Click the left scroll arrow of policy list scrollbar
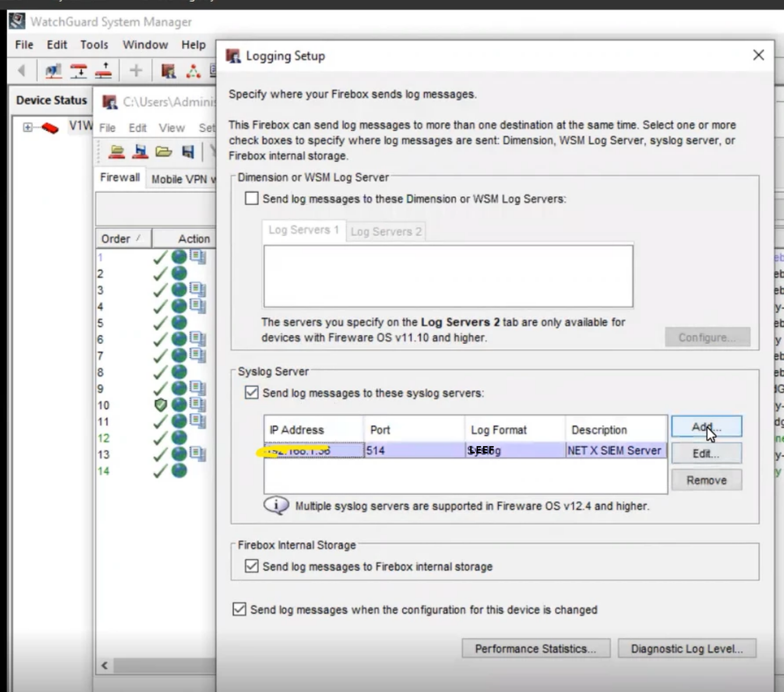The height and width of the screenshot is (692, 784). coord(105,665)
